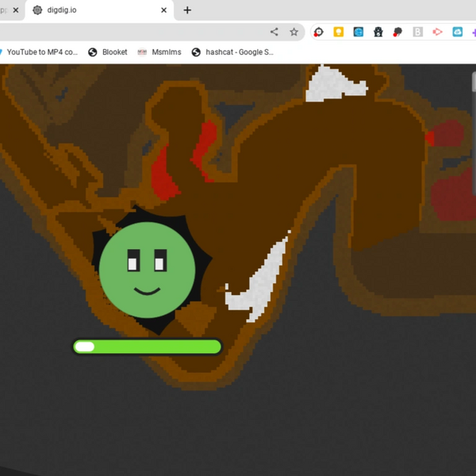Open the MsmIms bookmark
The height and width of the screenshot is (476, 476).
tap(159, 52)
